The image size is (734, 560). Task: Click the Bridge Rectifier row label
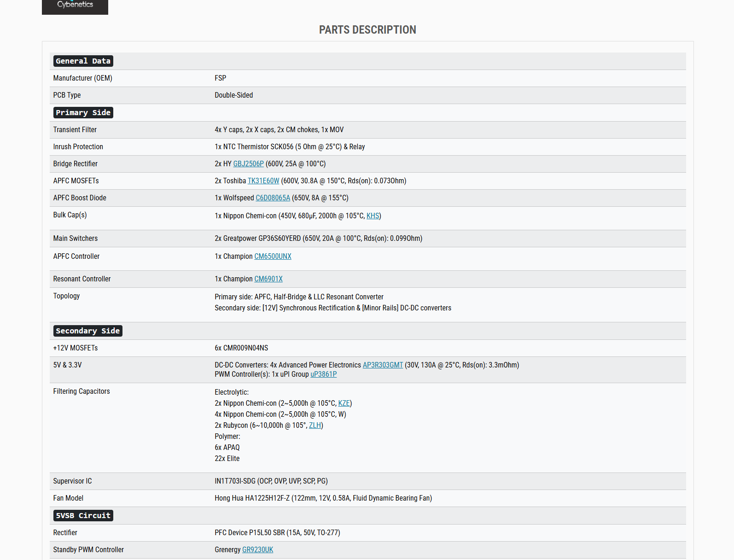(x=75, y=164)
